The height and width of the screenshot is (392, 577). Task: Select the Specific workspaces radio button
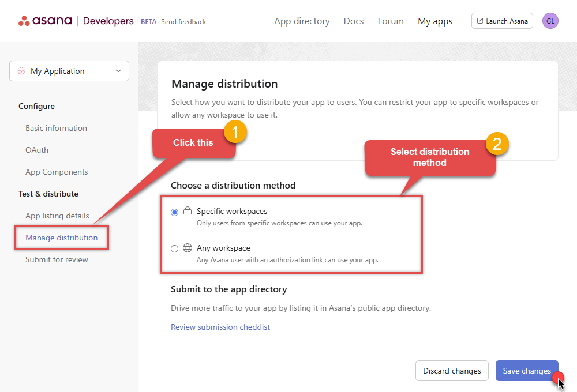point(174,212)
